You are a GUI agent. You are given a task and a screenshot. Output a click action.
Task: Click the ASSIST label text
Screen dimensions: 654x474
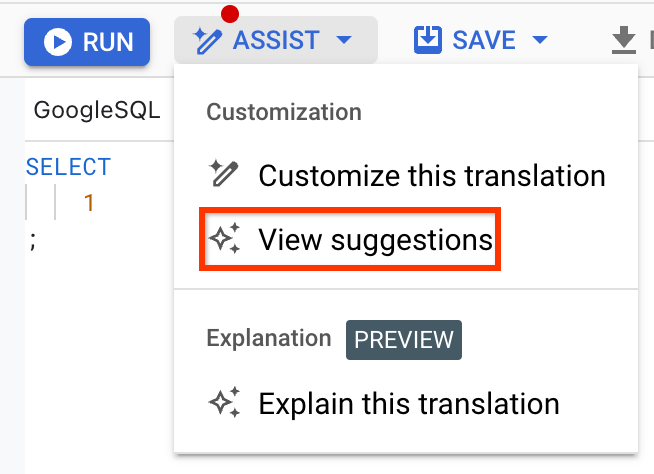(x=276, y=40)
